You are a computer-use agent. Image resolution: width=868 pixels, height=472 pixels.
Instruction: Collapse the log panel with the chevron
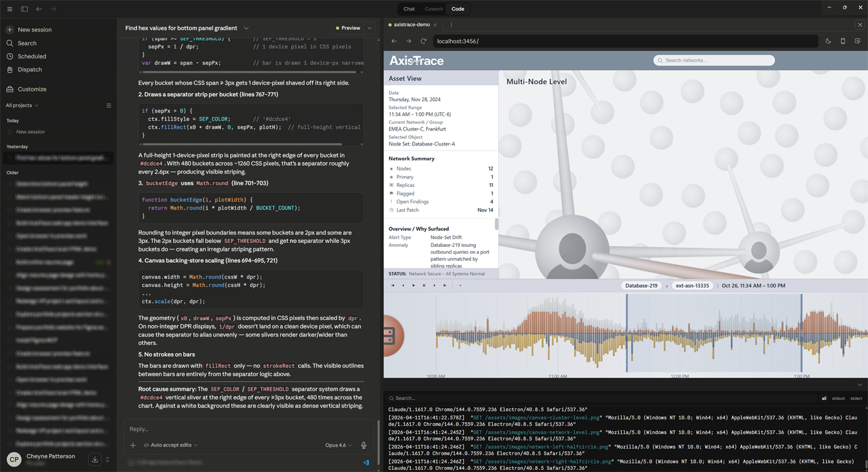tap(860, 385)
